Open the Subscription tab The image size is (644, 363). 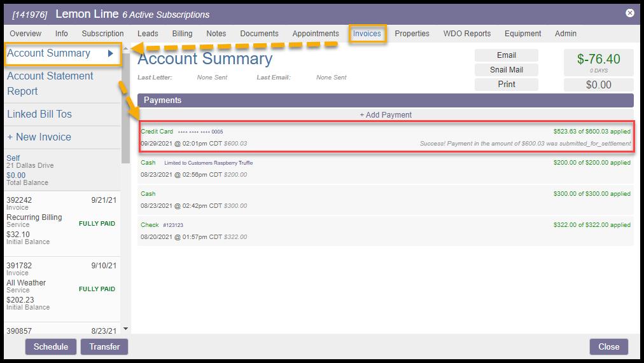(x=102, y=34)
